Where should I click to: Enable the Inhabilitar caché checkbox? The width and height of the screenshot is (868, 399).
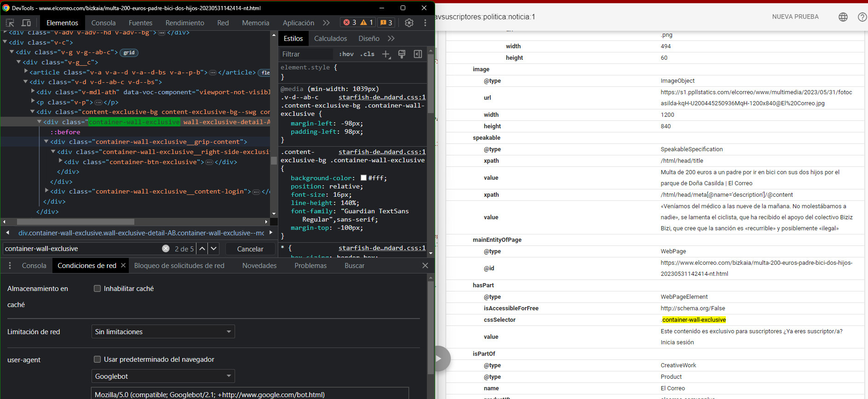pos(97,289)
